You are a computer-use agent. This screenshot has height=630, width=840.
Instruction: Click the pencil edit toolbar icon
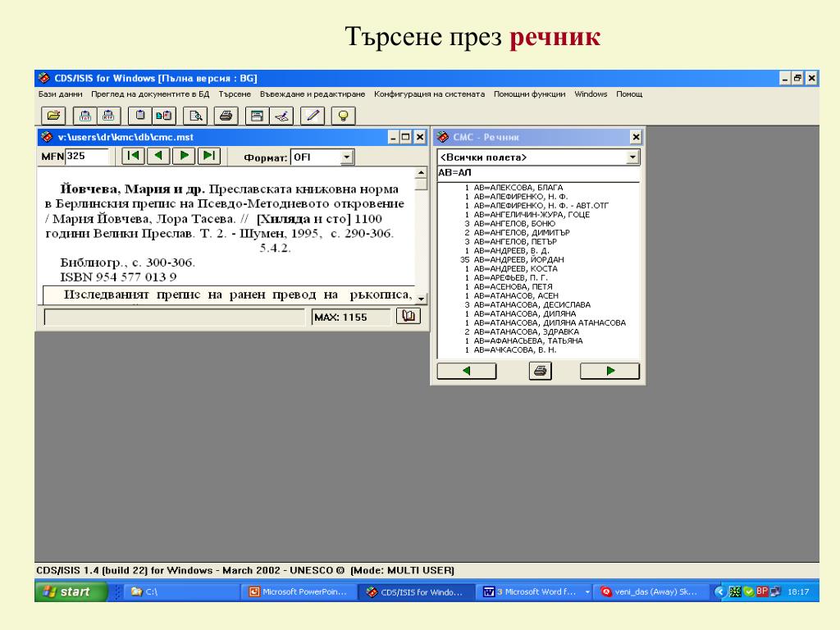coord(313,116)
